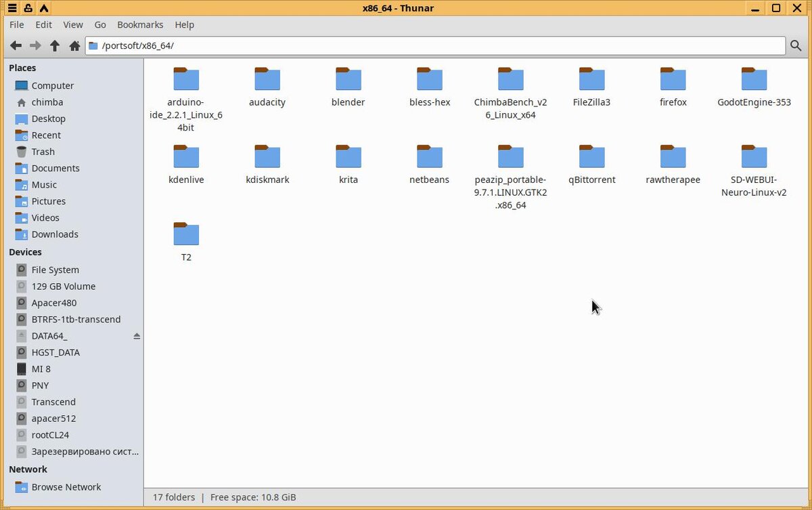Click the lock icon in titlebar
The image size is (812, 510).
28,8
